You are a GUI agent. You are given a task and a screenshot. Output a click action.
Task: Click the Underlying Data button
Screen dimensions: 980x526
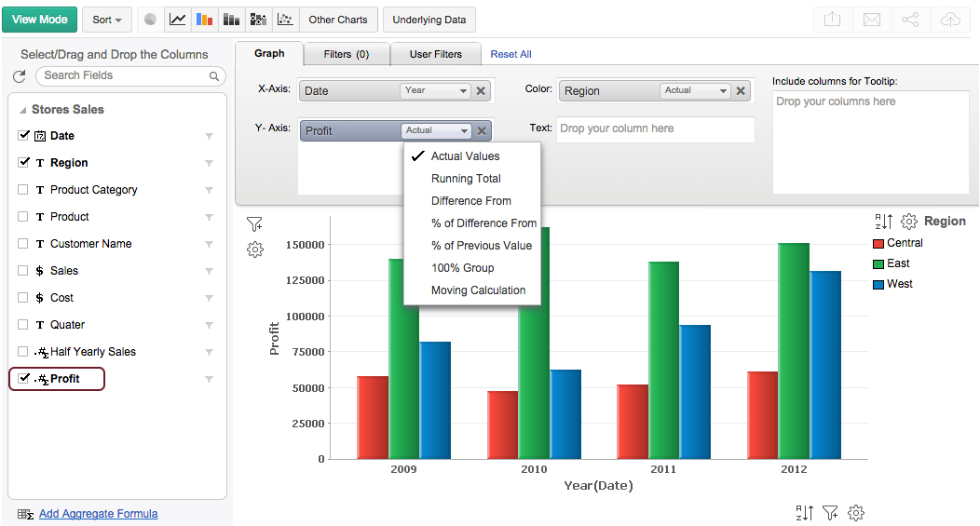(x=429, y=20)
